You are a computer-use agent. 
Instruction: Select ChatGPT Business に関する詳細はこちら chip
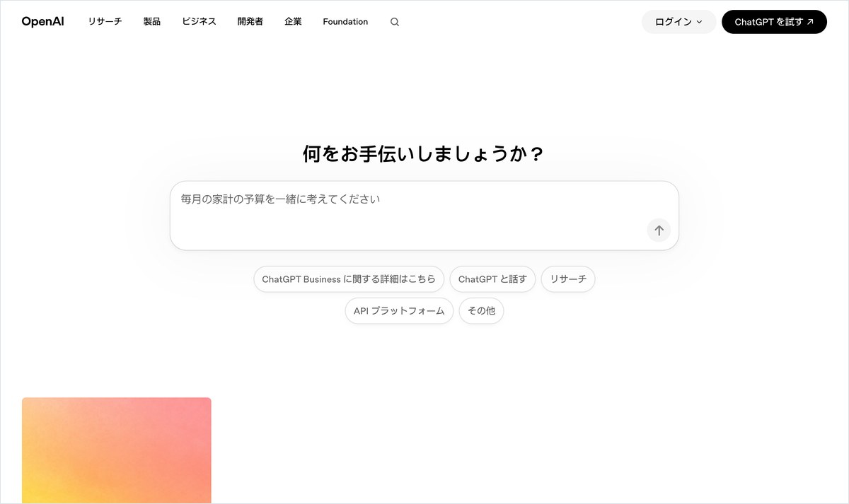pos(349,279)
